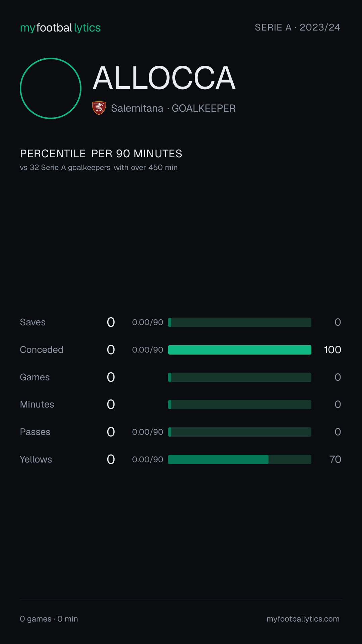Click the empty player avatar circle
The height and width of the screenshot is (644, 362).
pos(51,88)
